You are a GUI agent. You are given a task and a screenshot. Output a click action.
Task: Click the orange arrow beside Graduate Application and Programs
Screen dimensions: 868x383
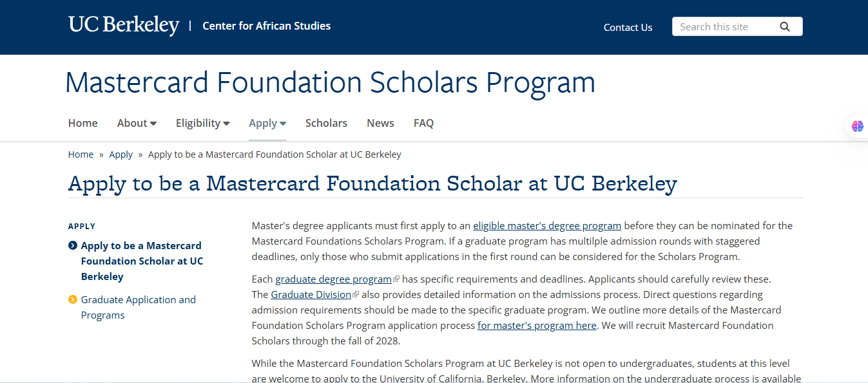72,299
